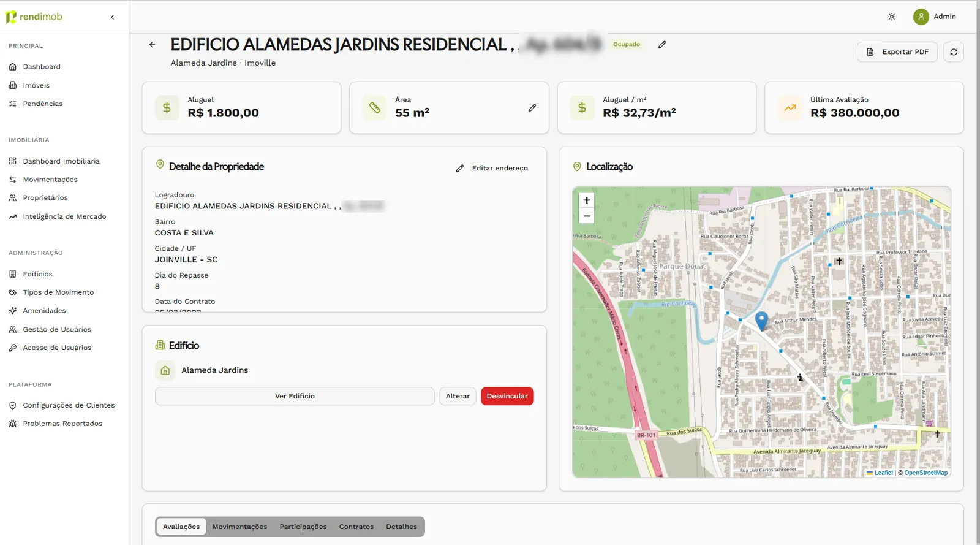Click the Ocupado status badge
Viewport: 980px width, 545px height.
(x=627, y=44)
